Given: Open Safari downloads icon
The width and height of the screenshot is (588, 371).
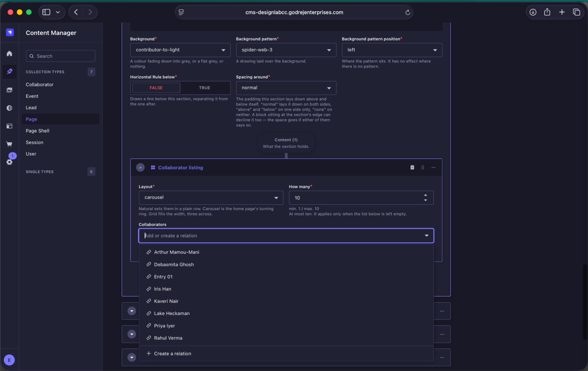Looking at the screenshot, I should (x=533, y=12).
